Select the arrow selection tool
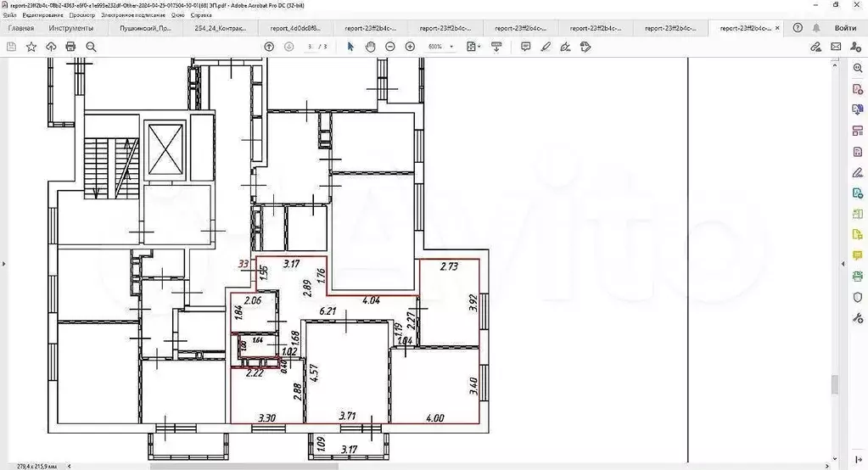The image size is (868, 470). tap(350, 47)
